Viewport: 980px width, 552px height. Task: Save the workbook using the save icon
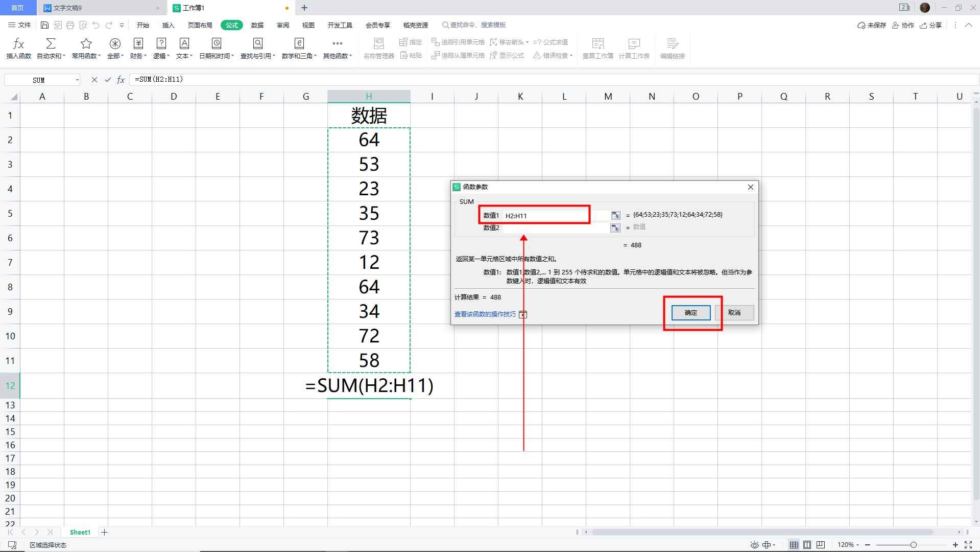44,25
